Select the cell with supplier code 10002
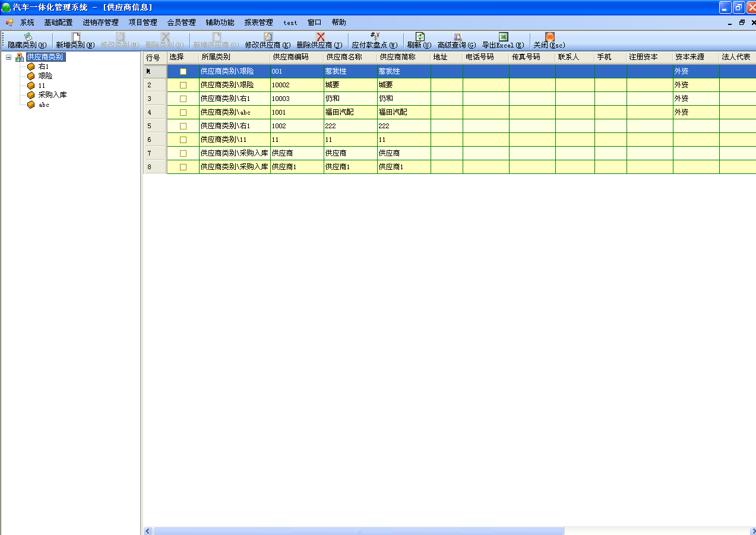Screen dimensions: 756x535 coord(297,85)
